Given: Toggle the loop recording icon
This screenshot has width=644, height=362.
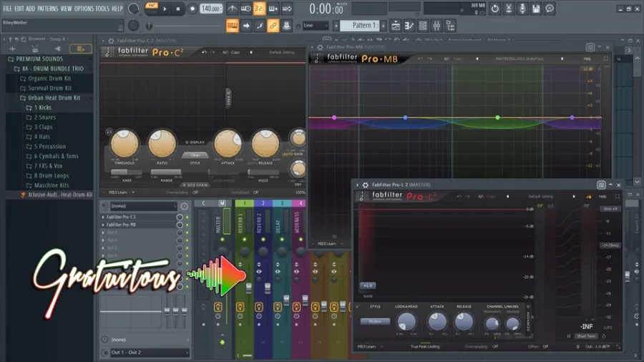Looking at the screenshot, I should click(287, 9).
